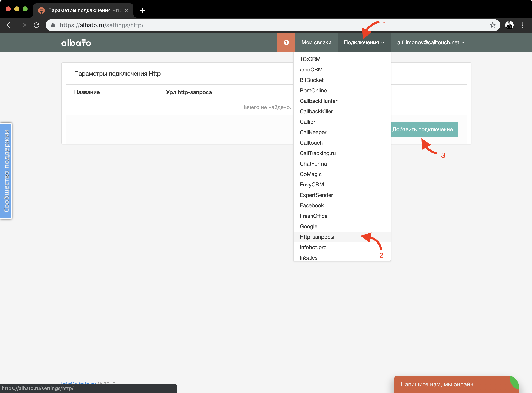Open the Напишите нам, мы онлайн chat widget

[456, 384]
